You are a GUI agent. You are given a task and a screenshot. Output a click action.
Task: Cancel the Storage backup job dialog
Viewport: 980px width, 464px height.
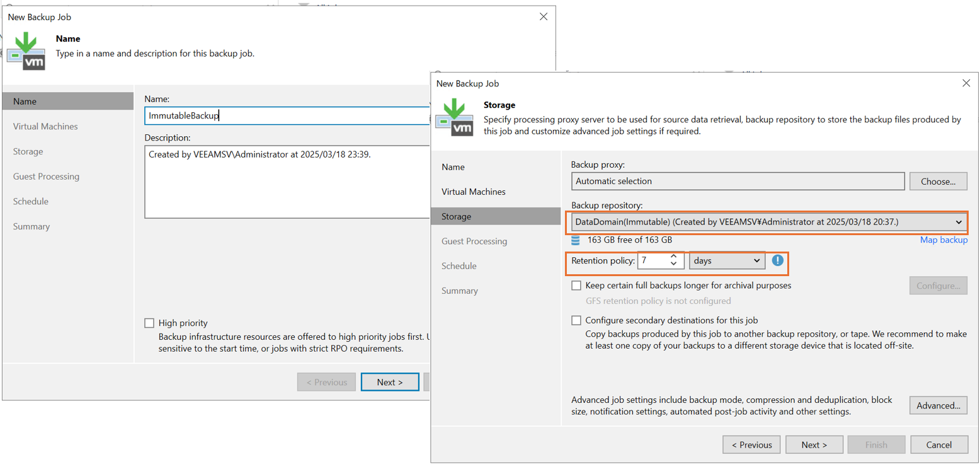tap(939, 444)
